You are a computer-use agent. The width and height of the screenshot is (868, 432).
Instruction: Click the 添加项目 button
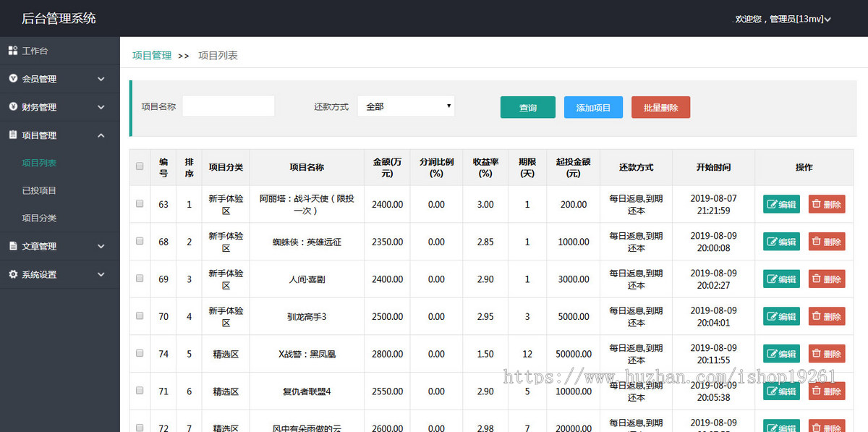pos(593,107)
